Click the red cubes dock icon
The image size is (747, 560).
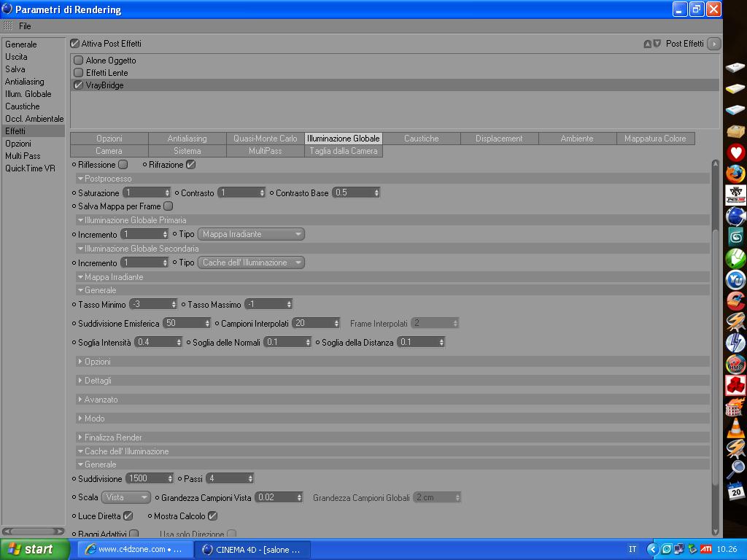click(735, 385)
